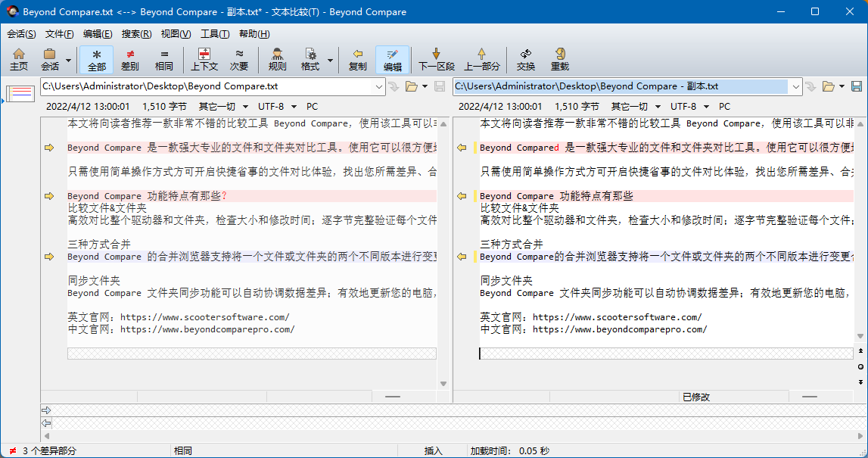The image size is (868, 458).
Task: Open the 会话 sessions toolbar button
Action: (50, 59)
